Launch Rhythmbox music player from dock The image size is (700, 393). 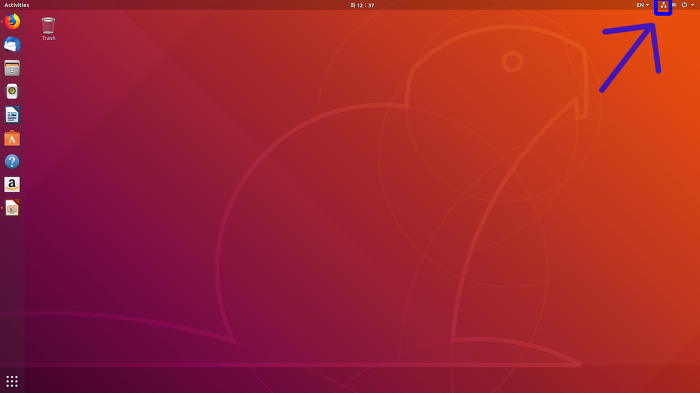(x=12, y=92)
